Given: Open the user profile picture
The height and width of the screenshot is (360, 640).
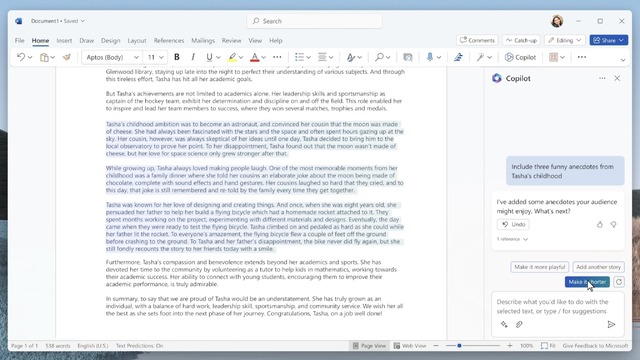Looking at the screenshot, I should (557, 21).
